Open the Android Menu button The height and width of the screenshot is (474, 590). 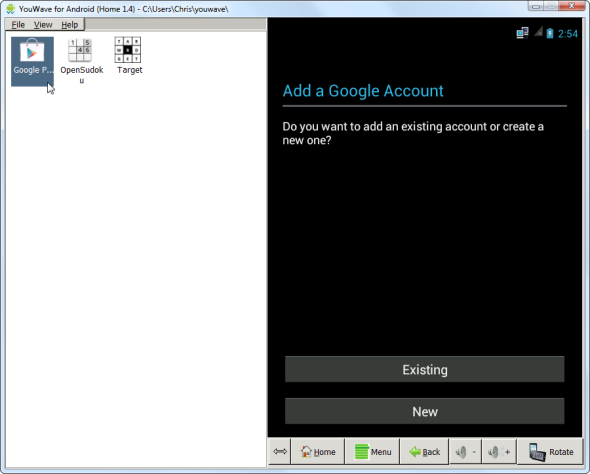(373, 451)
